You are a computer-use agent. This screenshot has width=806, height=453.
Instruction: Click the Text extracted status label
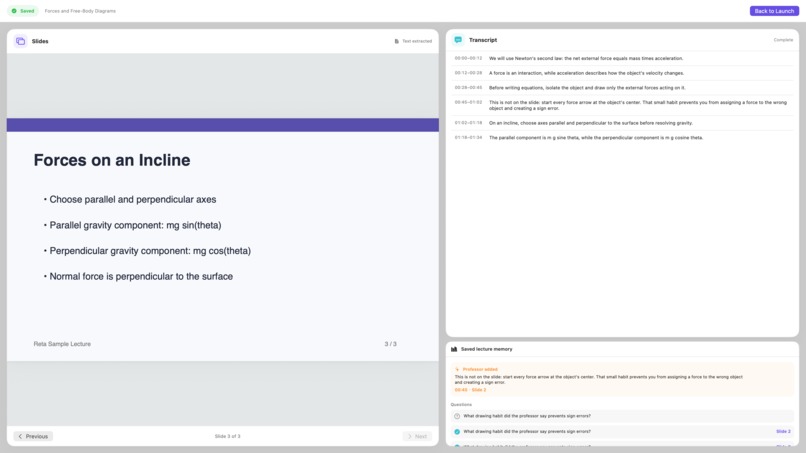[417, 41]
